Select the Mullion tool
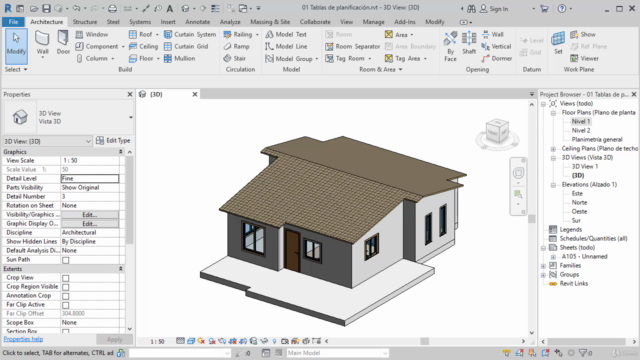 pos(180,58)
